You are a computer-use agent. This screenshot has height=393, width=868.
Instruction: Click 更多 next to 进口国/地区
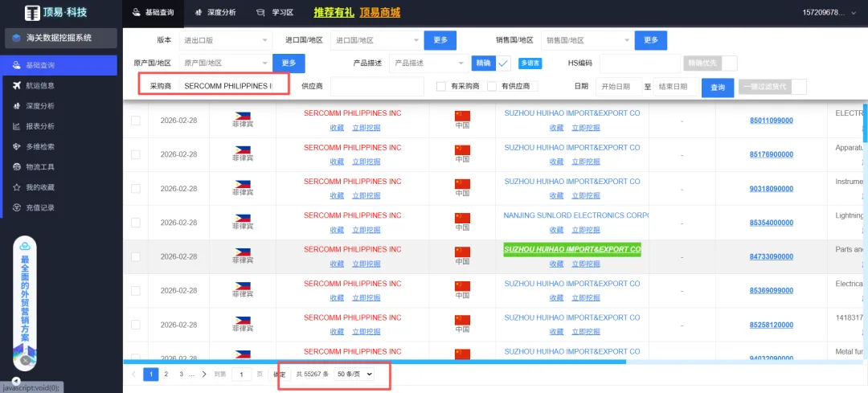tap(440, 40)
